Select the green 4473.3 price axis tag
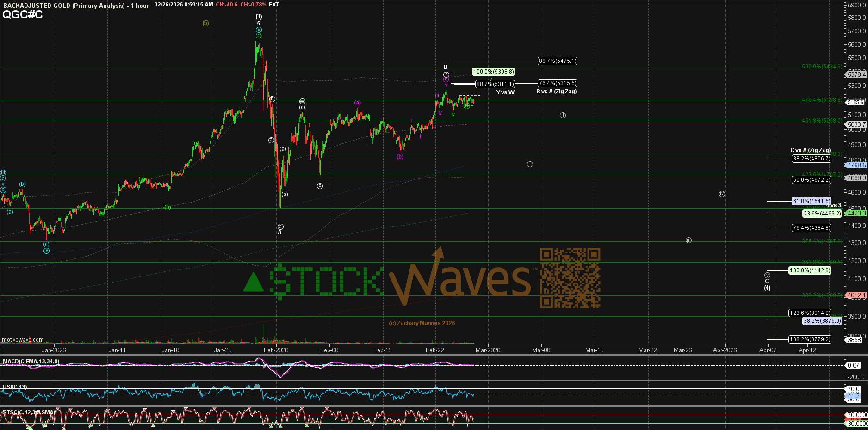 [856, 213]
